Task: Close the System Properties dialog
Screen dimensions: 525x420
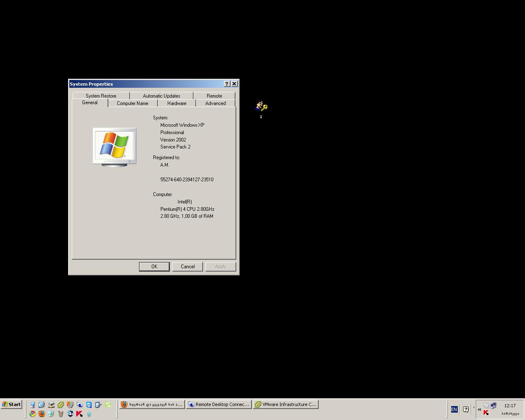Action: pyautogui.click(x=234, y=84)
